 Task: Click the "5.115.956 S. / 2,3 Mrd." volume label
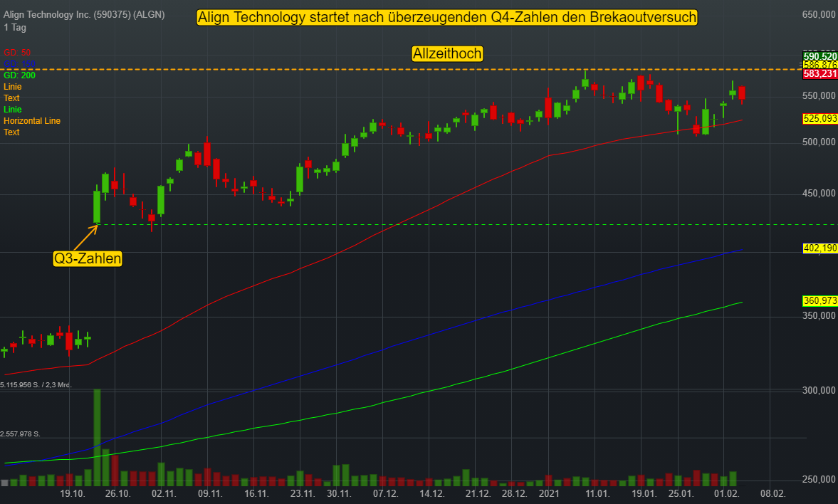(36, 385)
